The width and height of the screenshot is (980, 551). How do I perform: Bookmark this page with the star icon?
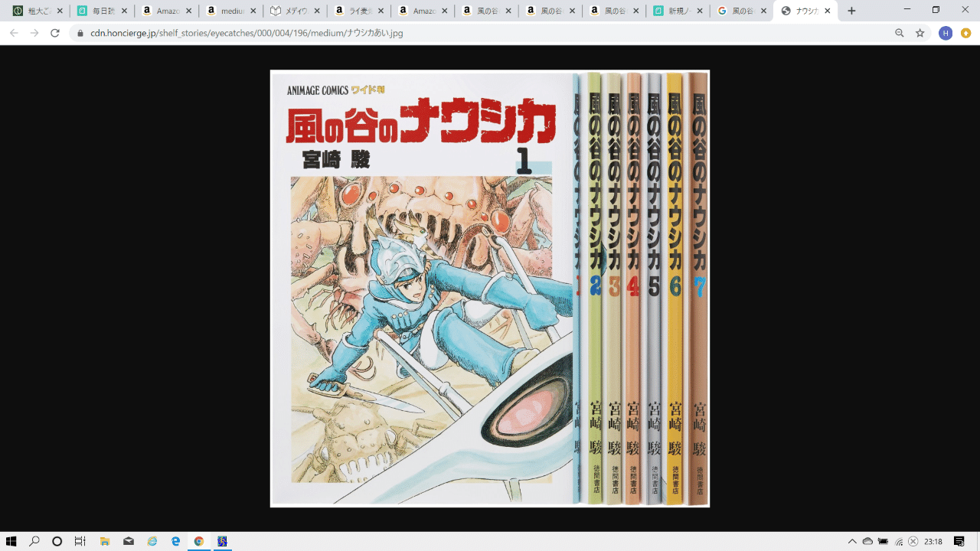(920, 33)
